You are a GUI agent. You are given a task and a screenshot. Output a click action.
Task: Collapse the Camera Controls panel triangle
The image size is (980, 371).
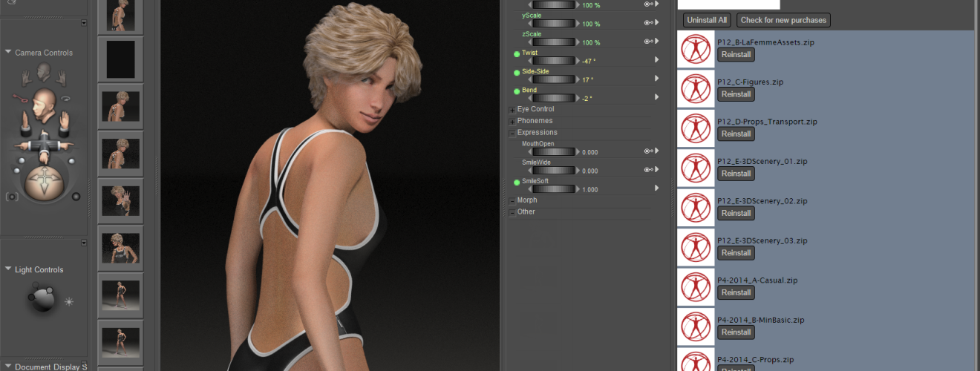[x=8, y=53]
